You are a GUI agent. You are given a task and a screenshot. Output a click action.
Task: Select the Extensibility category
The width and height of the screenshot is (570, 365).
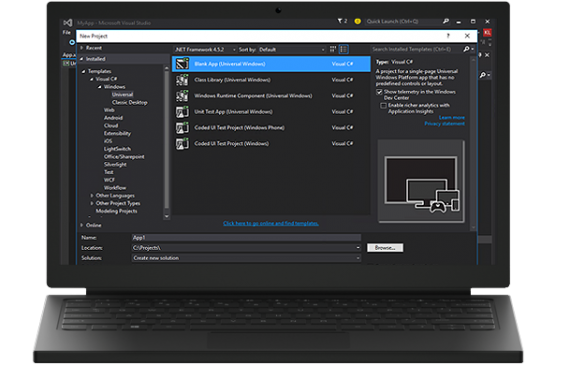(x=117, y=133)
